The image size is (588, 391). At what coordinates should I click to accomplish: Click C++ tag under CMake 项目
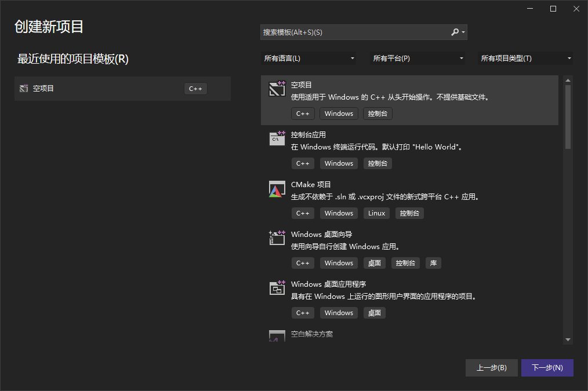303,213
